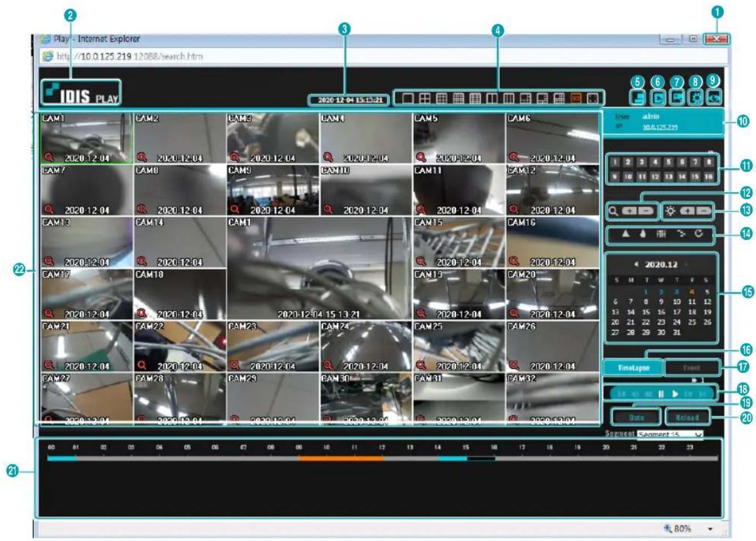Click the save image icon
Image resolution: width=756 pixels, height=541 pixels.
(x=677, y=98)
